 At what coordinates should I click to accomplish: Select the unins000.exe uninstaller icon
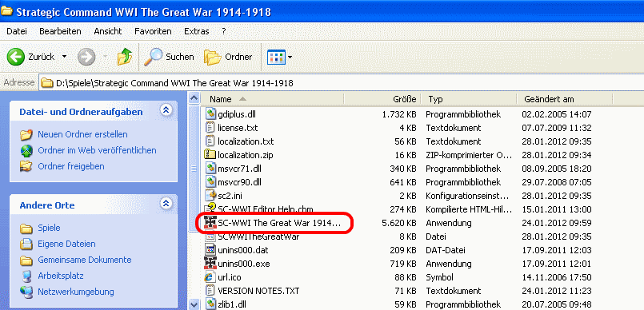[210, 263]
